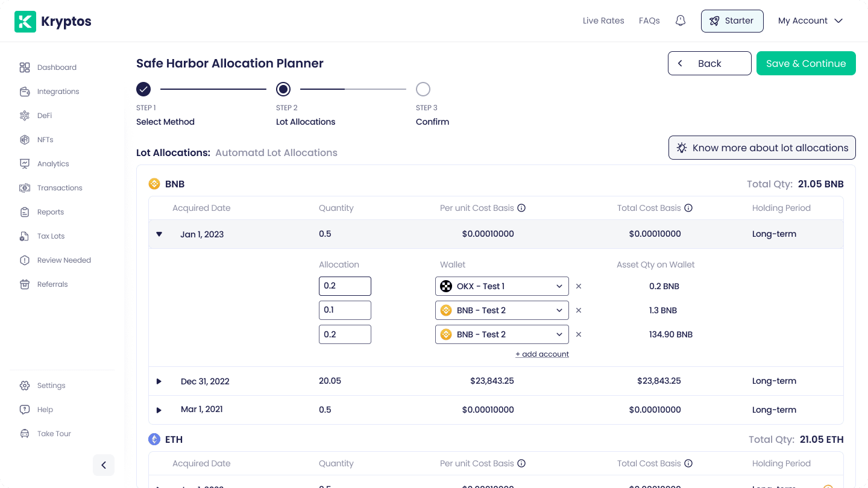Click the Per unit Cost Basis info icon

point(522,208)
